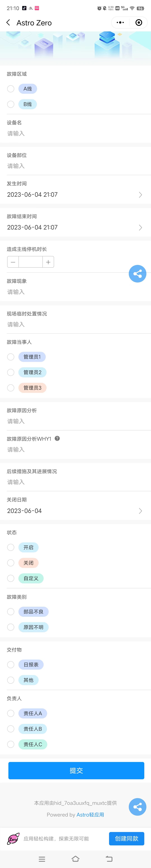Tap the floating share icon beside 故障现象
151x868 pixels.
pos(137,273)
